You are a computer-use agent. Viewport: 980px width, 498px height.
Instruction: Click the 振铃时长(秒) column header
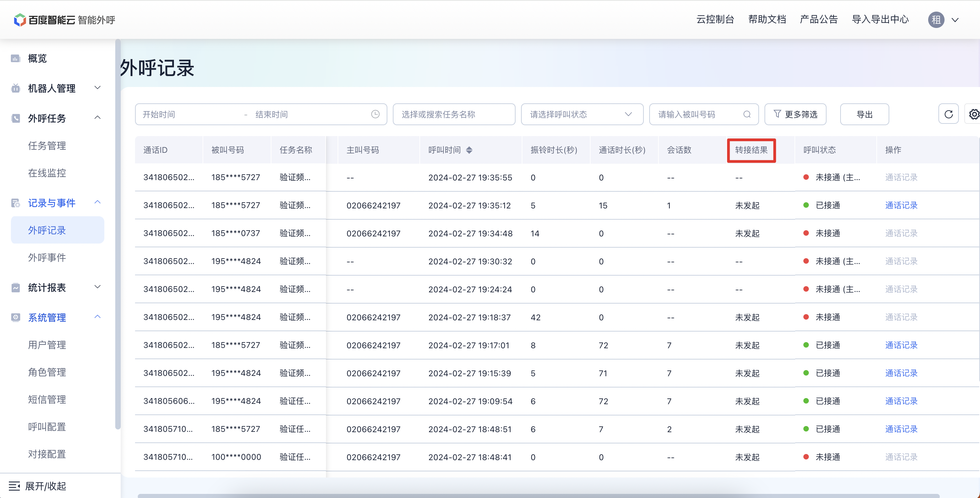(x=554, y=150)
